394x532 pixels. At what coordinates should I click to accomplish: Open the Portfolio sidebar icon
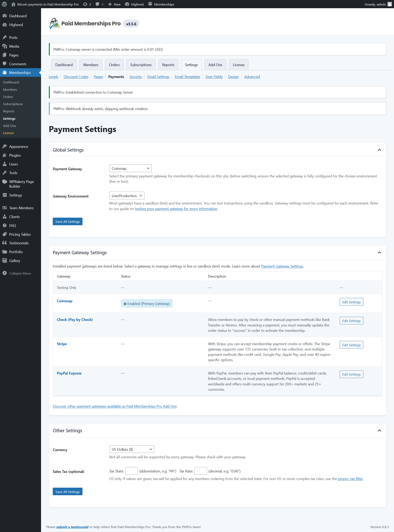tap(5, 252)
